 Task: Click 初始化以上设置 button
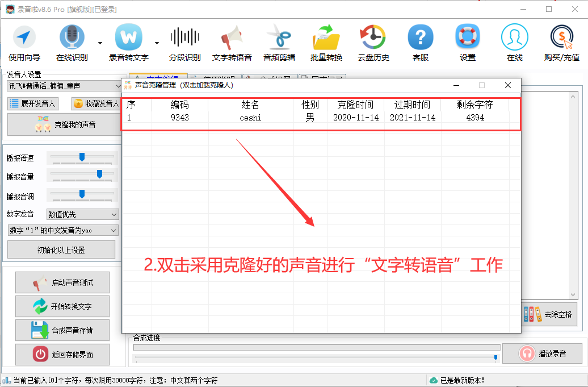tap(61, 249)
